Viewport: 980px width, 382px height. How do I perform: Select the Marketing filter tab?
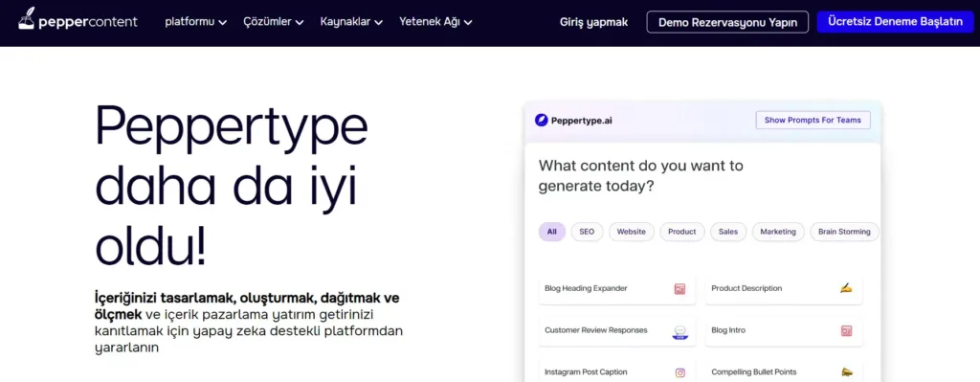click(778, 232)
